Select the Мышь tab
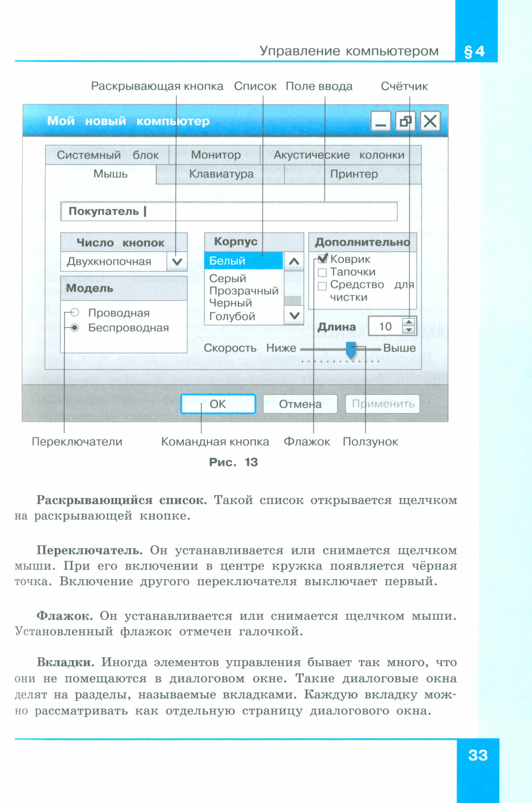Viewport: 532px width, 803px height. 101,174
